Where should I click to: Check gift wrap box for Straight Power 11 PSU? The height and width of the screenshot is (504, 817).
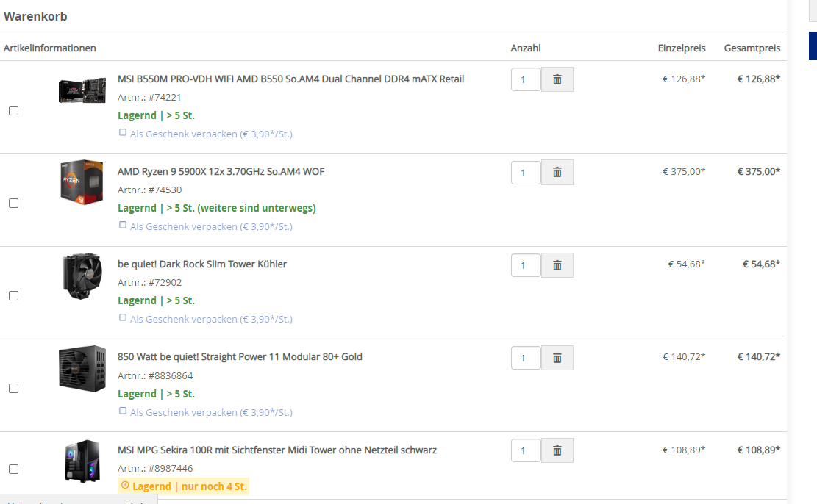[123, 411]
